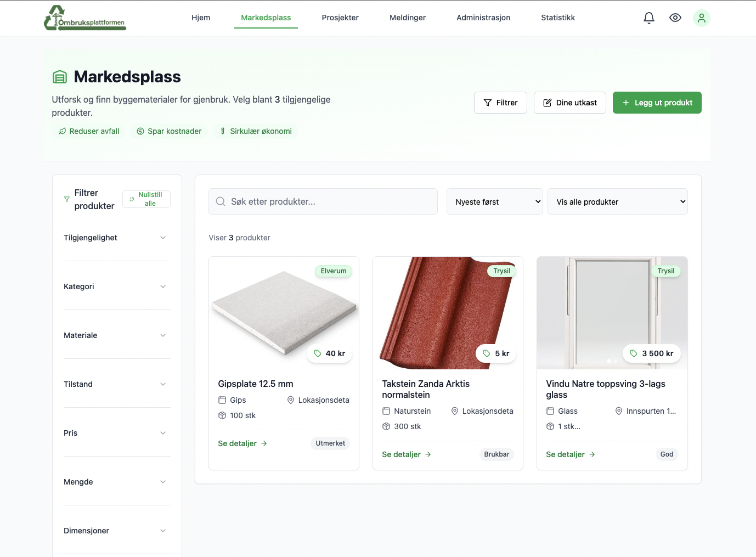
Task: Click the Trysil badge on Vindu card
Action: tap(666, 271)
